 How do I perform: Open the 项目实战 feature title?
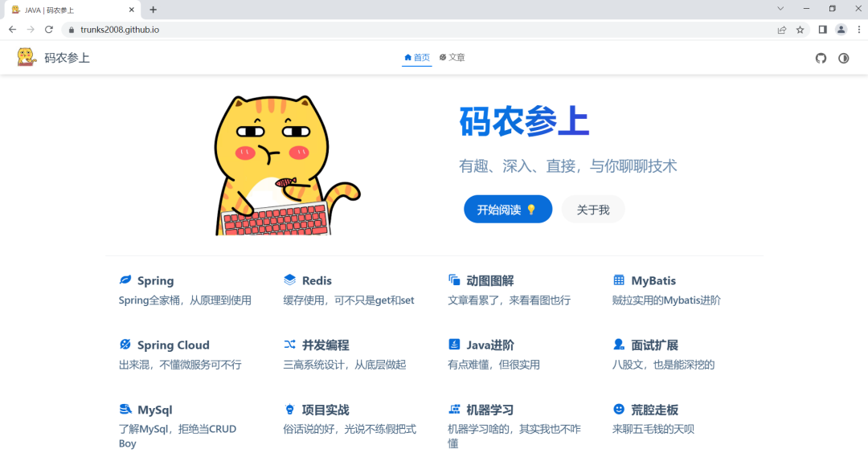(325, 410)
